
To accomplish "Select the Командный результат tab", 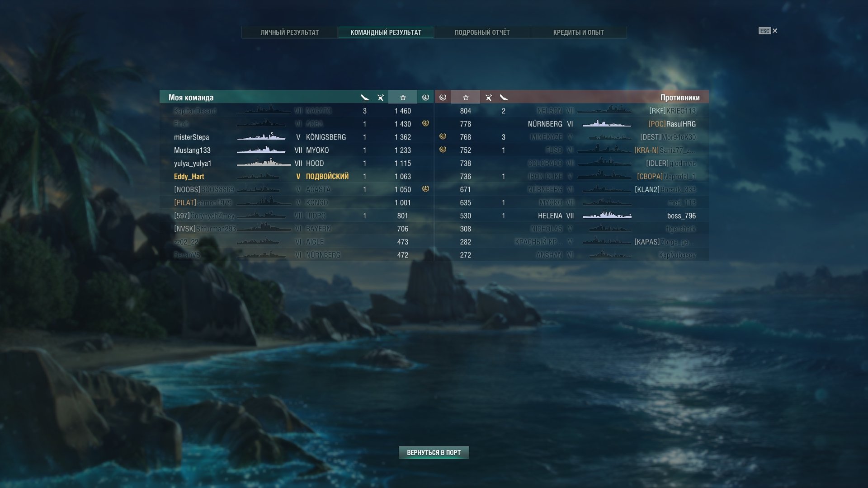I will point(386,33).
